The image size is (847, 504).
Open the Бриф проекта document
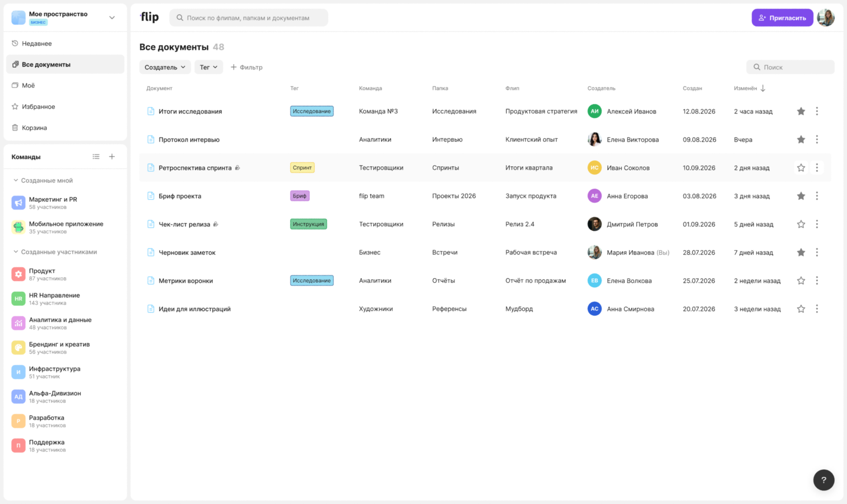[x=180, y=196]
